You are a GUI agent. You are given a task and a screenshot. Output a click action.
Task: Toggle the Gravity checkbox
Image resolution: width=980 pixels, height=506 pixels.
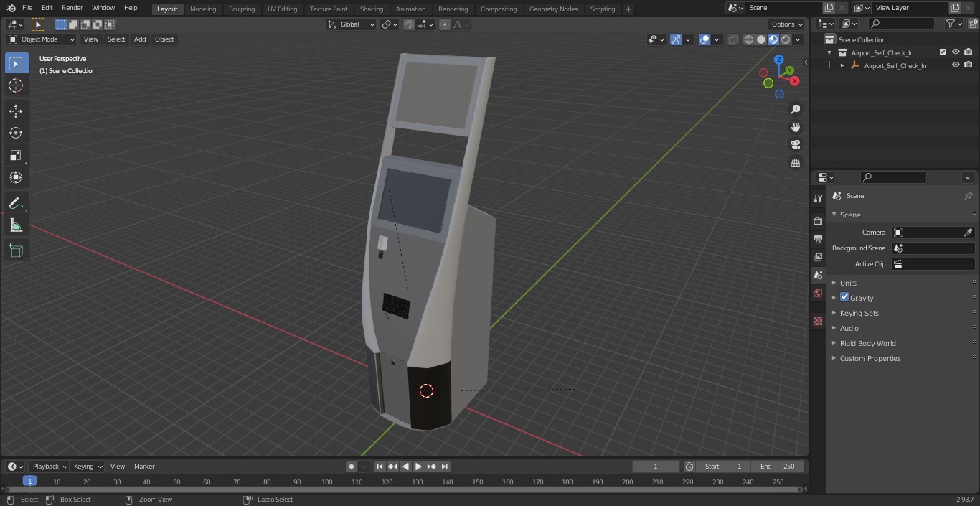click(x=844, y=297)
